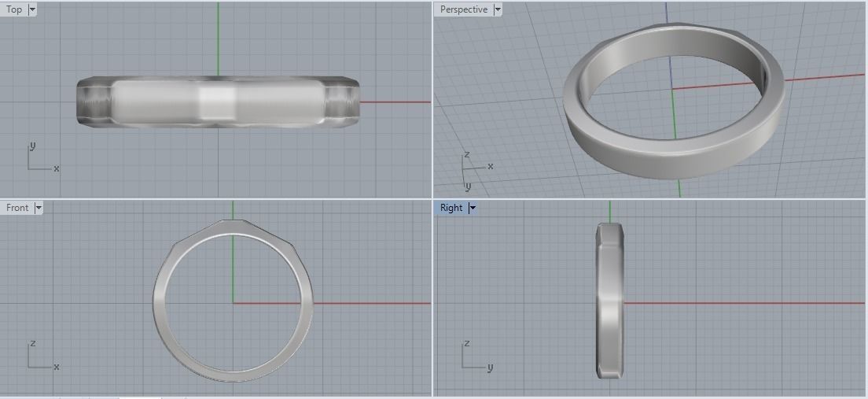Open the Front viewport dropdown arrow
Viewport: 868px width, 399px height.
(39, 208)
